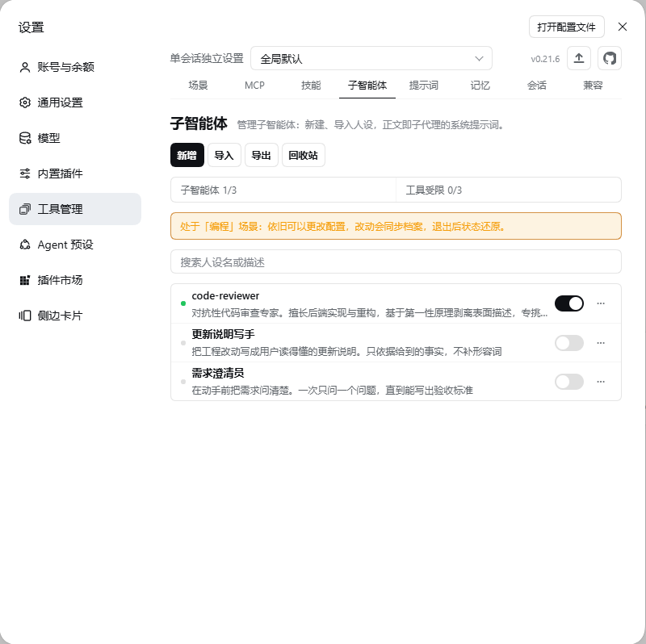
Task: Enable the 更新说明写手 toggle
Action: 569,343
